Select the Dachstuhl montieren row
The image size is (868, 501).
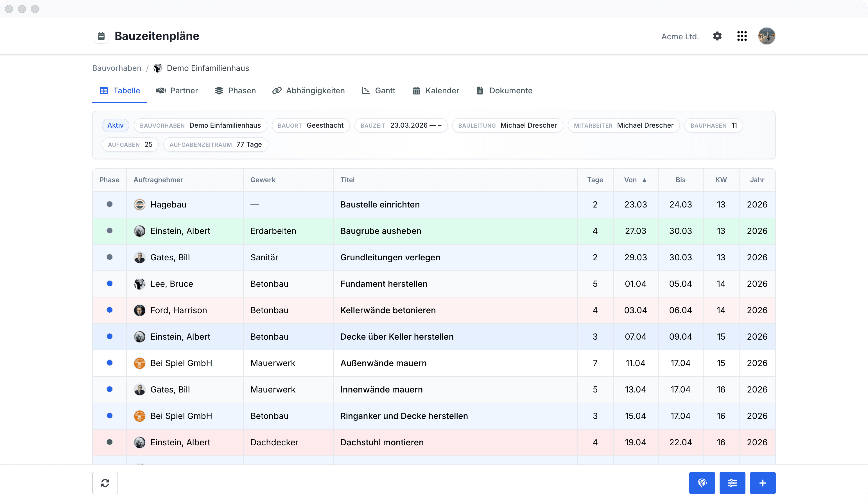pos(434,443)
